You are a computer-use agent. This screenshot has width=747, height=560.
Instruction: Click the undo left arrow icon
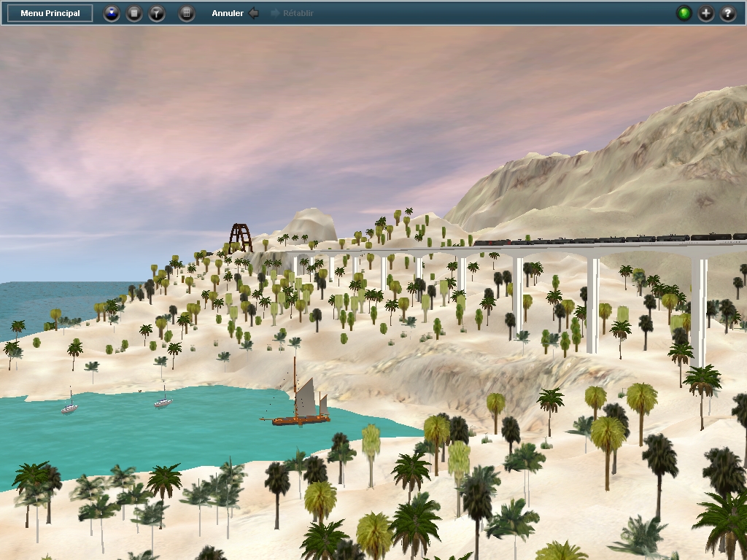(254, 13)
